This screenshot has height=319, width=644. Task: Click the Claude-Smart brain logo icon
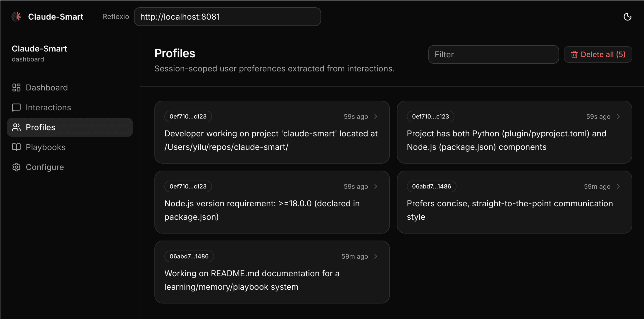16,17
